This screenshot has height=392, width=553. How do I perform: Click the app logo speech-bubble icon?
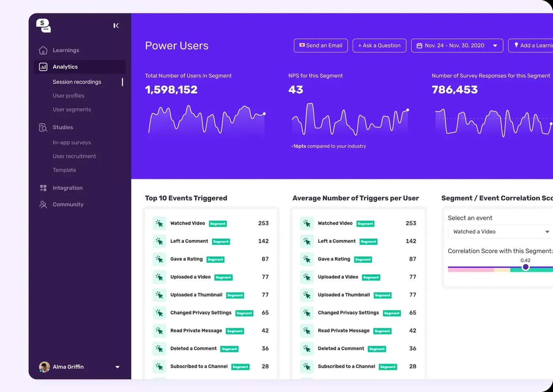pos(43,25)
